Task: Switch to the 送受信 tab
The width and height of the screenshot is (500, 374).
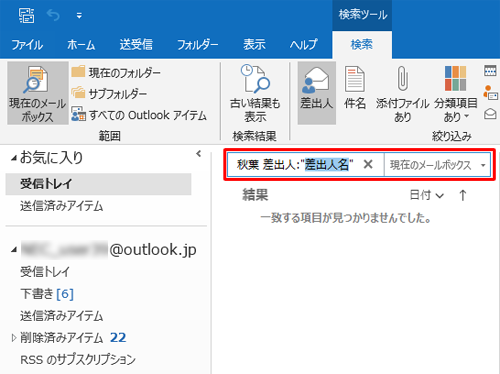Action: click(136, 44)
